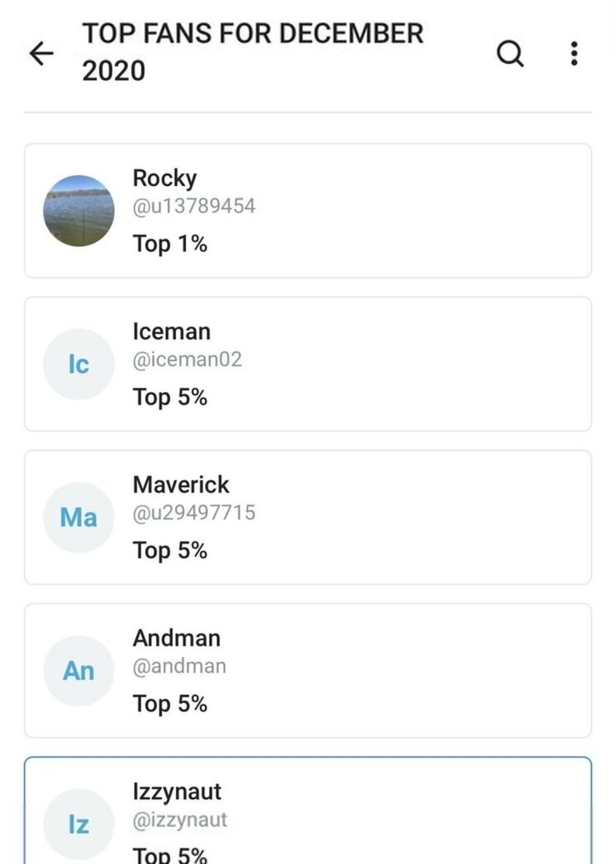Open Maverick's fan name
Image resolution: width=616 pixels, height=864 pixels.
coord(181,485)
